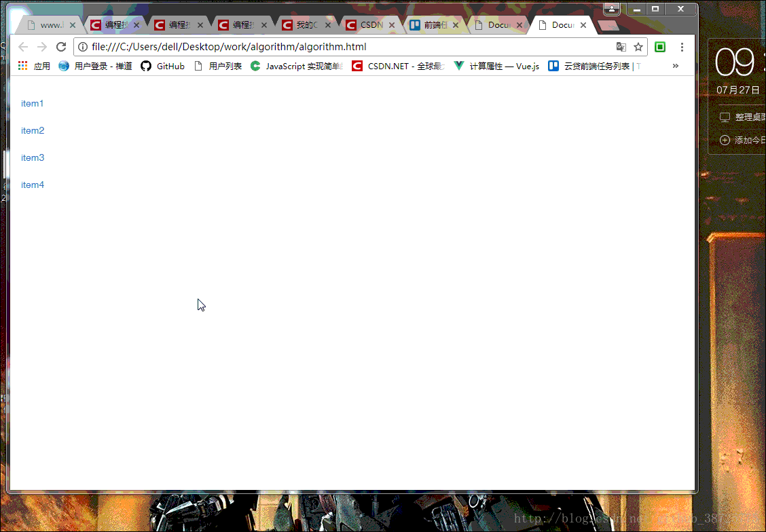Click 整理桌面 in the desktop widget
The image size is (766, 532).
(x=742, y=117)
